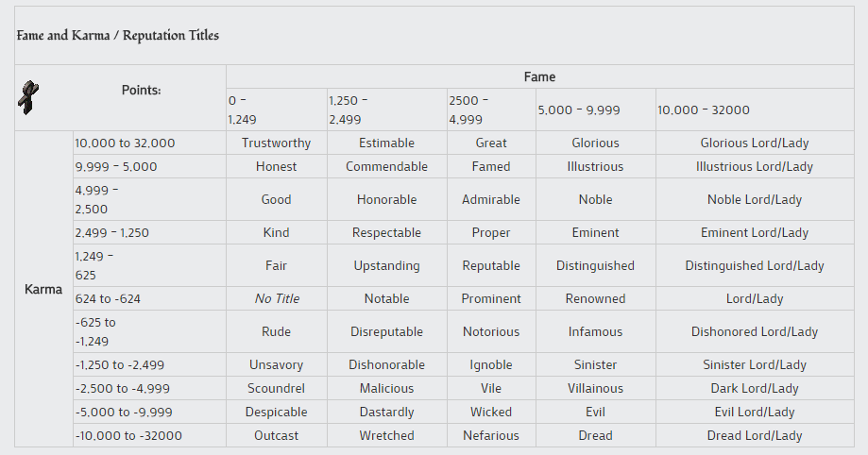Select the Honorable title cell

pyautogui.click(x=386, y=199)
